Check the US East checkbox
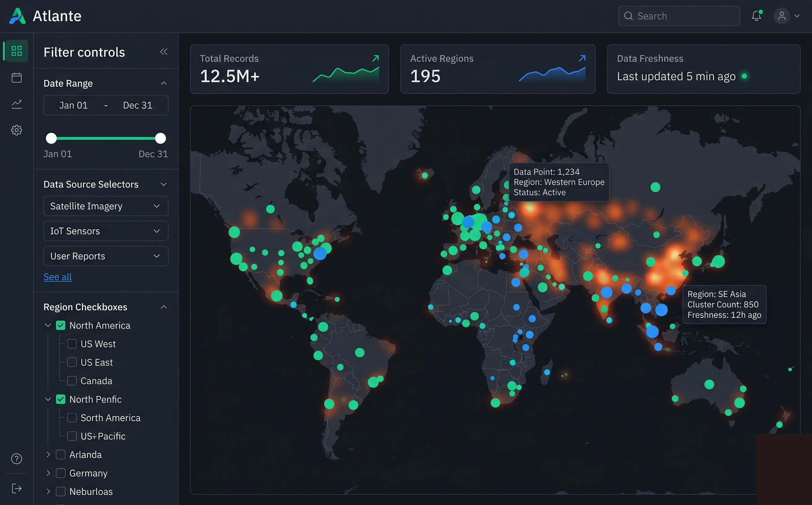This screenshot has width=812, height=505. click(x=72, y=362)
